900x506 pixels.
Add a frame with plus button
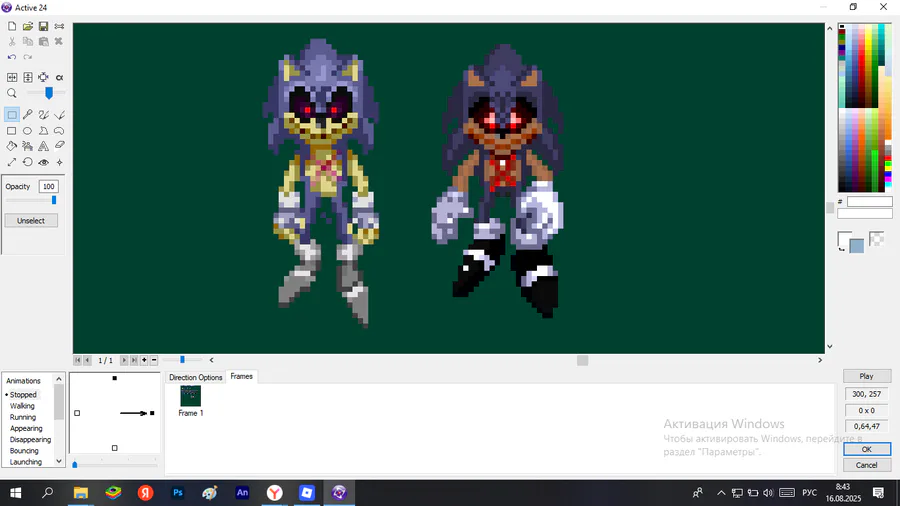click(144, 360)
